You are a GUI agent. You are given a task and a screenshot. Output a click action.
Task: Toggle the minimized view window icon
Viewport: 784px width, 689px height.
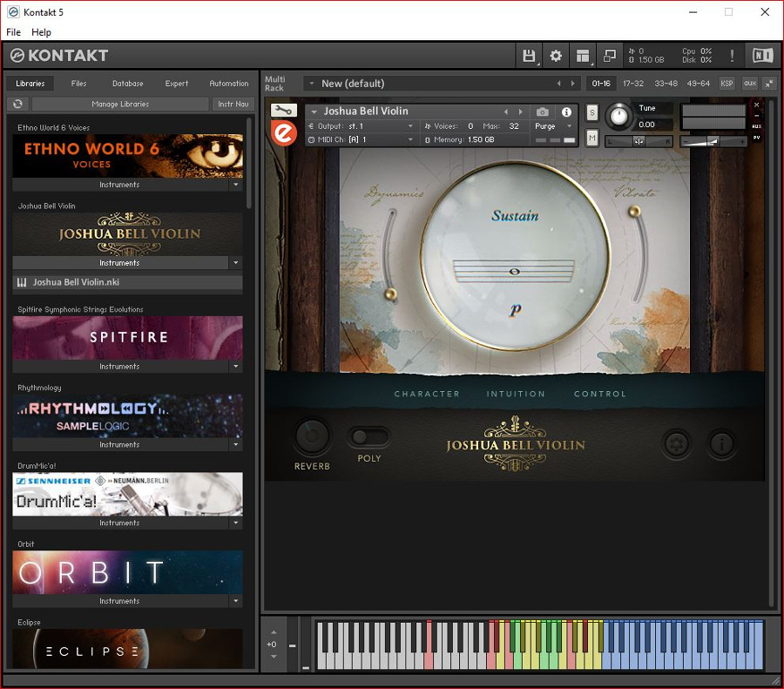(610, 56)
